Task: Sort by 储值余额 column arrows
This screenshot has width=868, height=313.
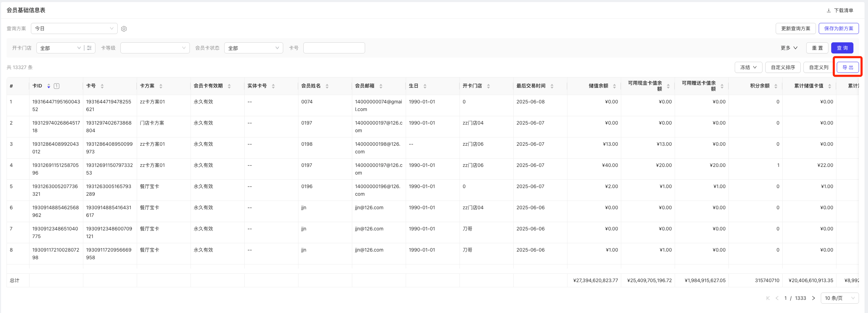Action: 614,86
